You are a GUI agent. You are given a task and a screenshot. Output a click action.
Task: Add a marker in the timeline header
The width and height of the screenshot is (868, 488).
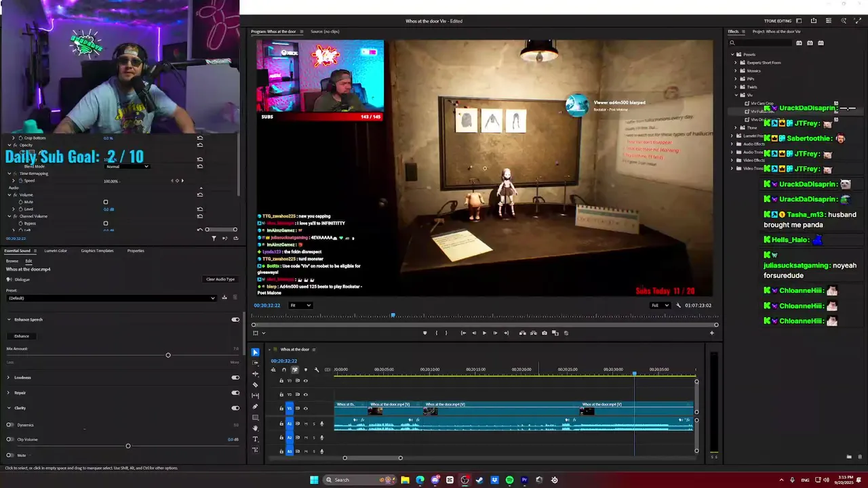[305, 369]
